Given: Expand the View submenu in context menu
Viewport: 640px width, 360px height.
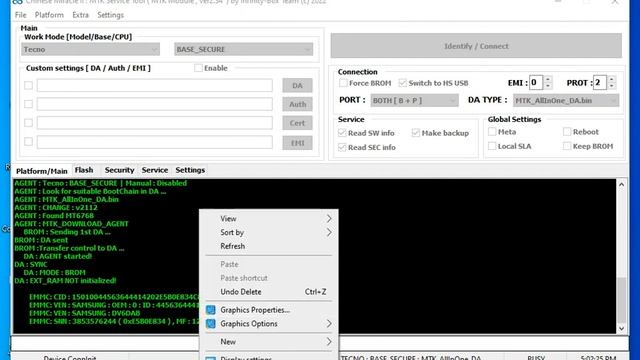Looking at the screenshot, I should (269, 219).
